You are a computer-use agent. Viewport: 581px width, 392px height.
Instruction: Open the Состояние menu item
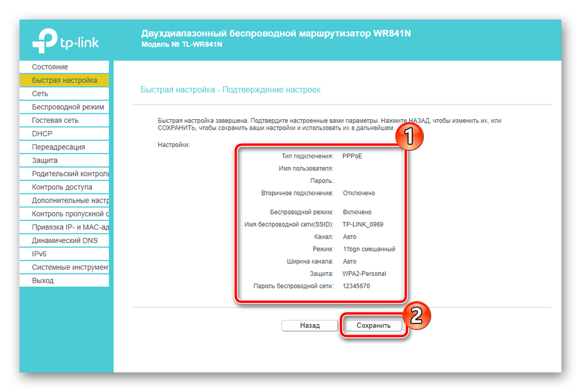click(x=50, y=67)
